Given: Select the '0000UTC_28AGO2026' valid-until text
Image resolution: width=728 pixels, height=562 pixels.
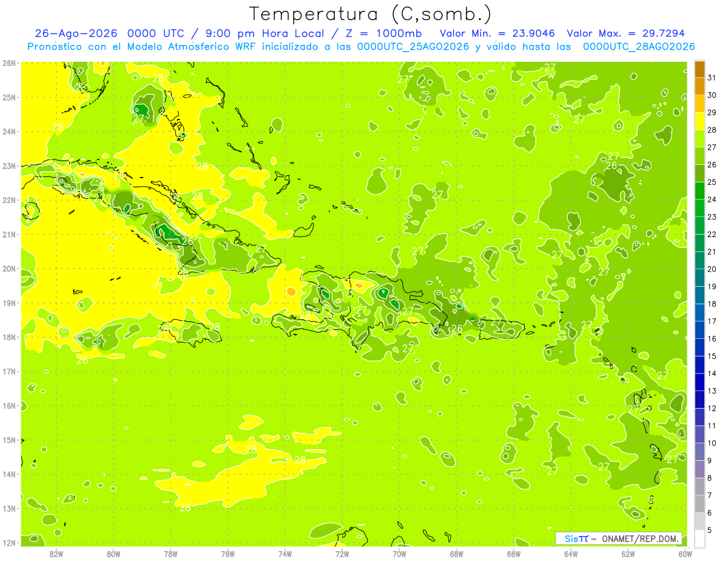Looking at the screenshot, I should click(639, 47).
